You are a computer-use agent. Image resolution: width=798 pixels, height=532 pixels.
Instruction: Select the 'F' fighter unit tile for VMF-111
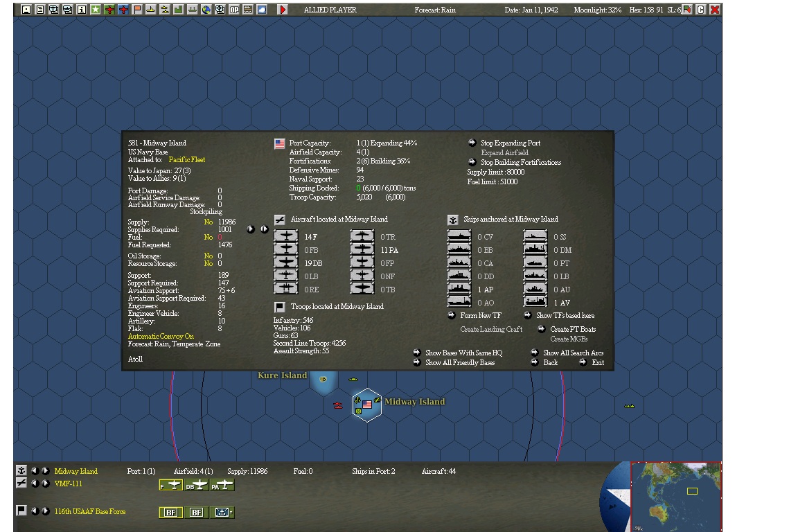[x=171, y=485]
